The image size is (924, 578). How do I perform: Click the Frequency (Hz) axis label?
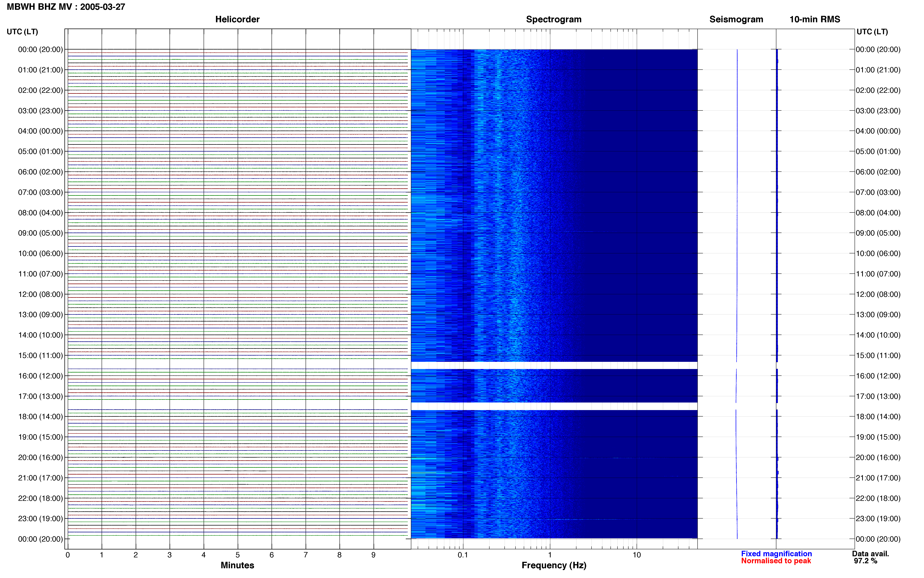click(554, 565)
